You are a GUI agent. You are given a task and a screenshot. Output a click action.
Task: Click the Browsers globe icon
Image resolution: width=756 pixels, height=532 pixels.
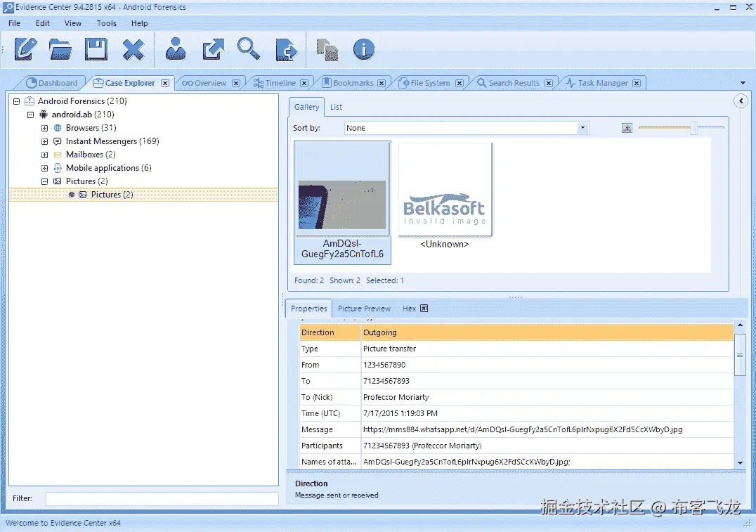(58, 128)
